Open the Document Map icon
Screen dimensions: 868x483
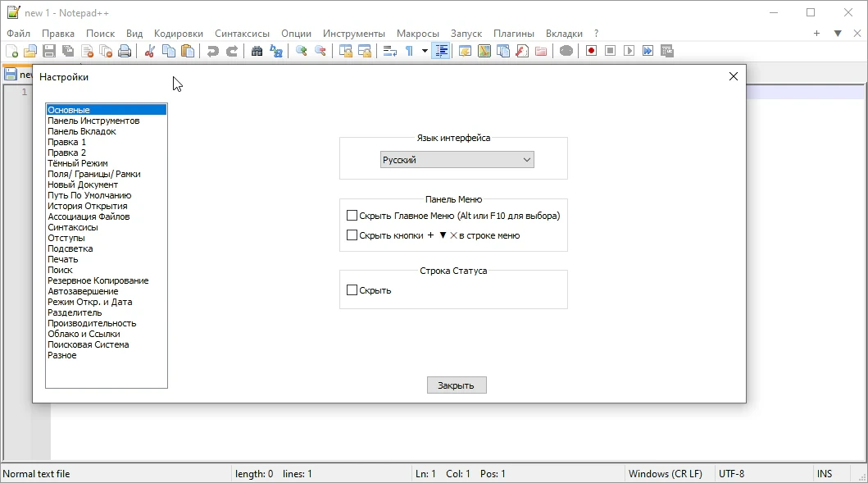(484, 51)
